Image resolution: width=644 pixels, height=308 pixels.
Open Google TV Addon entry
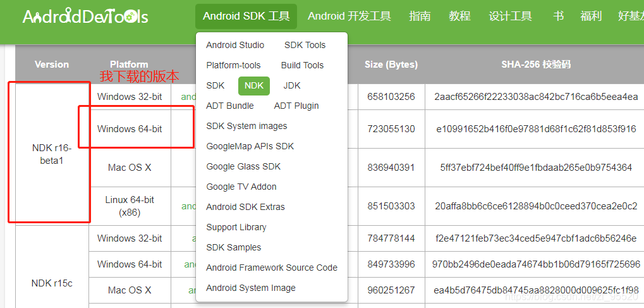(241, 187)
